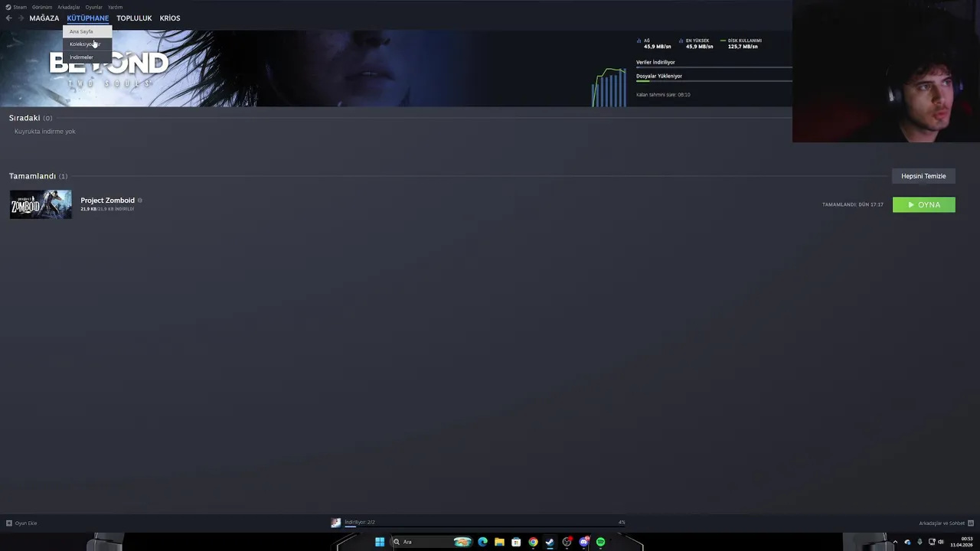The width and height of the screenshot is (980, 551).
Task: Click the taskbar Ara search box
Action: click(431, 542)
